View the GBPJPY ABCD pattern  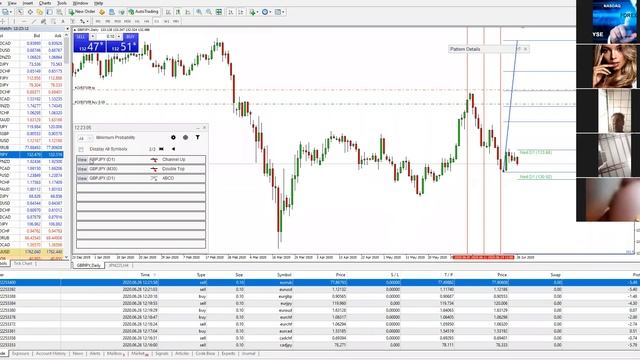click(82, 178)
